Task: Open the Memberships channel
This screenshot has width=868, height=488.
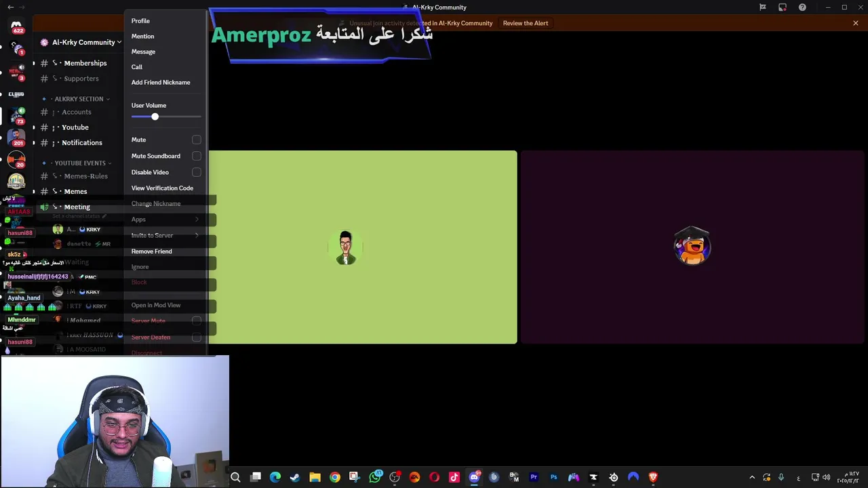Action: (x=80, y=63)
